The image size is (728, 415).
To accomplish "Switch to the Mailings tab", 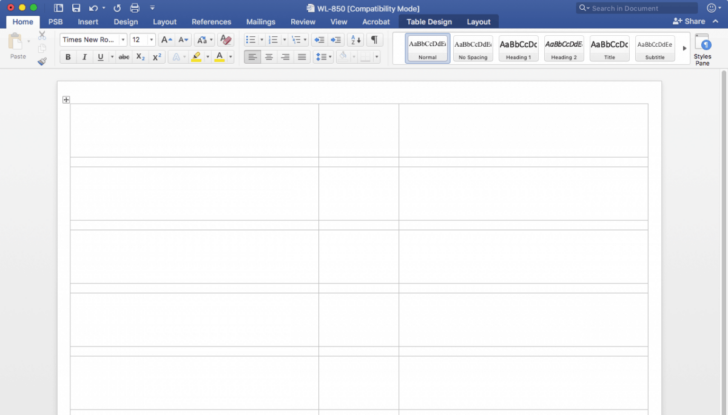I will (260, 22).
